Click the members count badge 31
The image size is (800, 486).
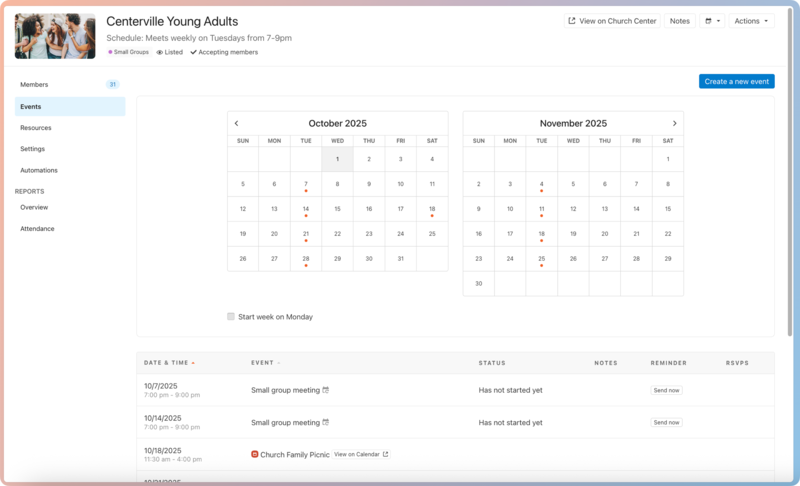tap(113, 85)
